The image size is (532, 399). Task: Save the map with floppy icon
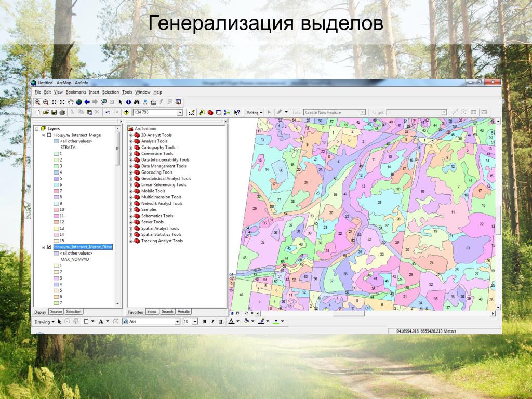(x=54, y=112)
